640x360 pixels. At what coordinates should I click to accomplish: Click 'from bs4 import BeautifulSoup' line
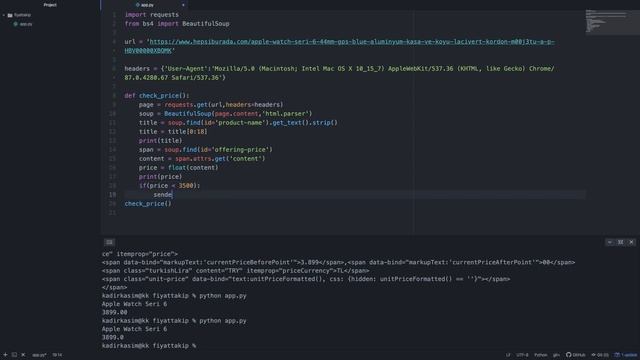tap(177, 24)
